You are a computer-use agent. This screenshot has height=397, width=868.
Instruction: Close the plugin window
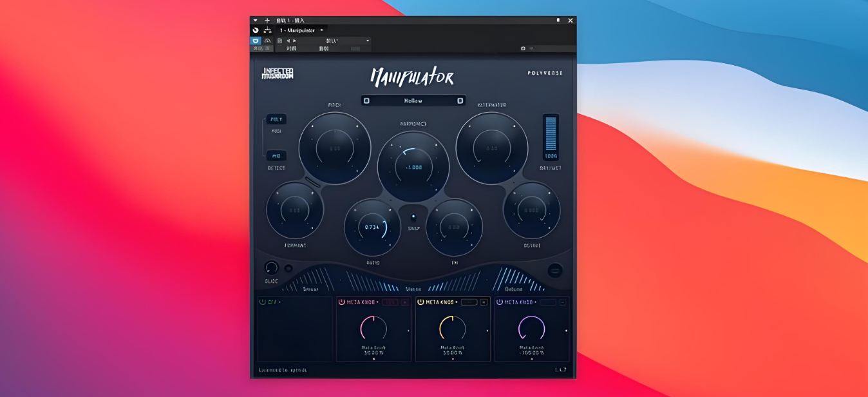(x=570, y=21)
